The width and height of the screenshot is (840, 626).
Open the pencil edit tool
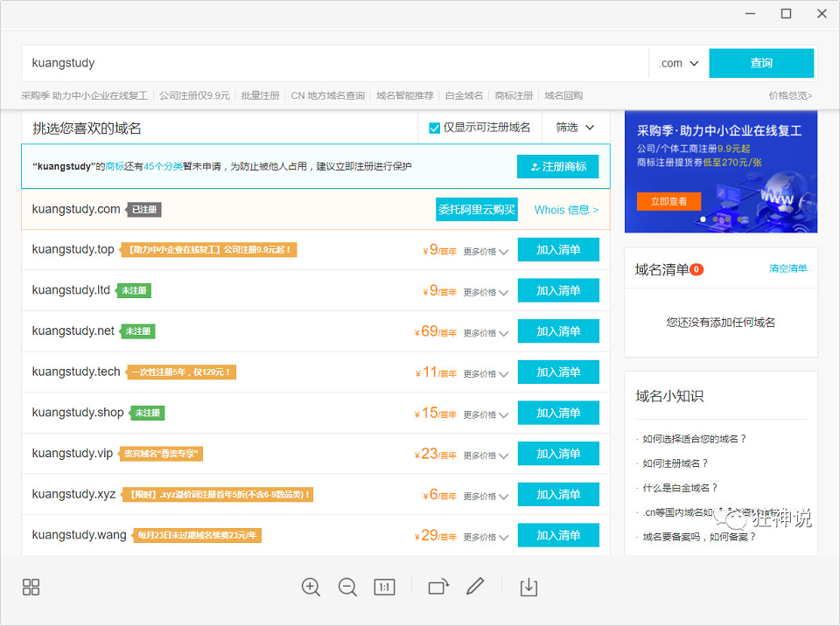tap(475, 587)
